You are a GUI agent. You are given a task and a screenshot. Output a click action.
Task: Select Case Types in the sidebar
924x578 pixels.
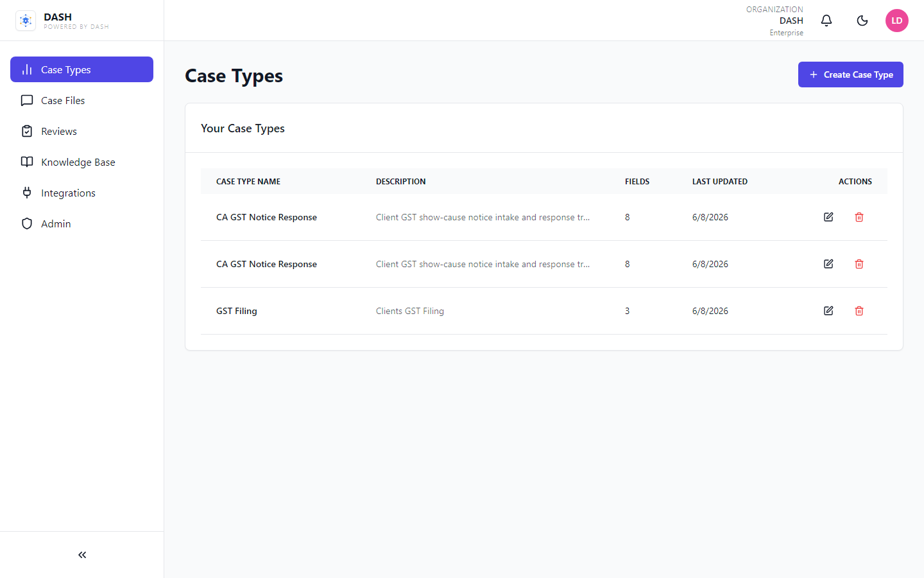click(81, 69)
